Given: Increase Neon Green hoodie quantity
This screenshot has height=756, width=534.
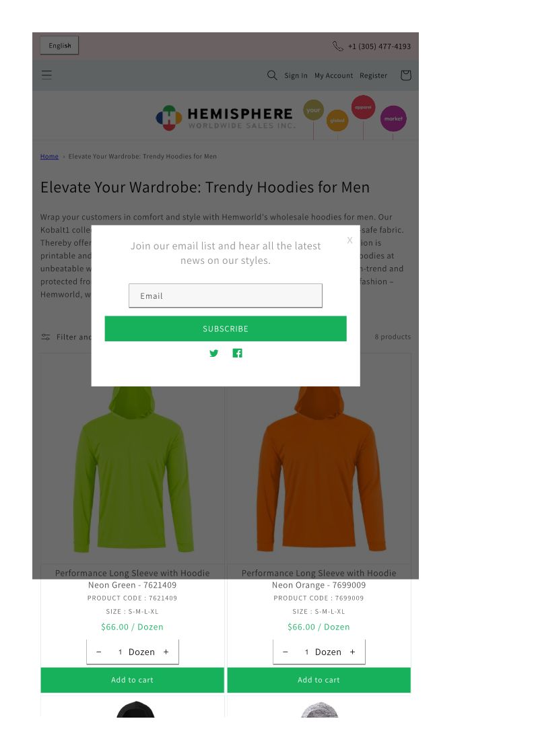Looking at the screenshot, I should [166, 652].
